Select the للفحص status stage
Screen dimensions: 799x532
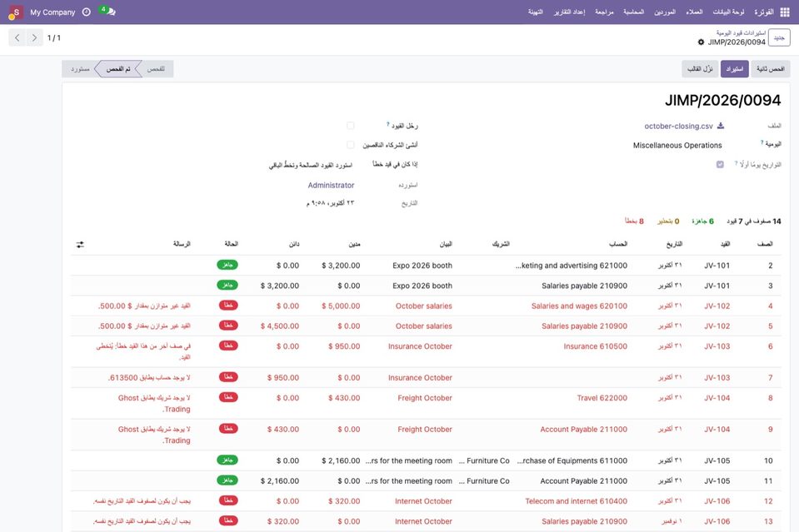156,69
